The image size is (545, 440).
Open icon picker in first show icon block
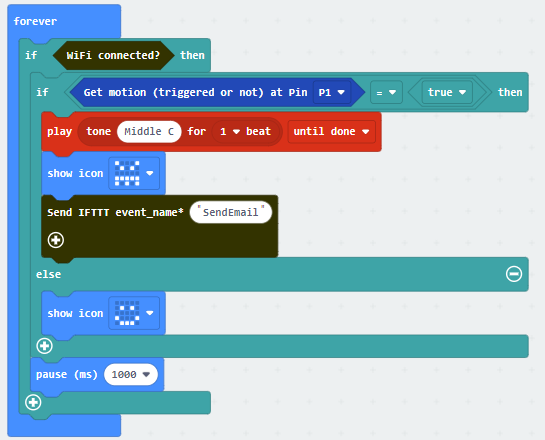pyautogui.click(x=134, y=173)
